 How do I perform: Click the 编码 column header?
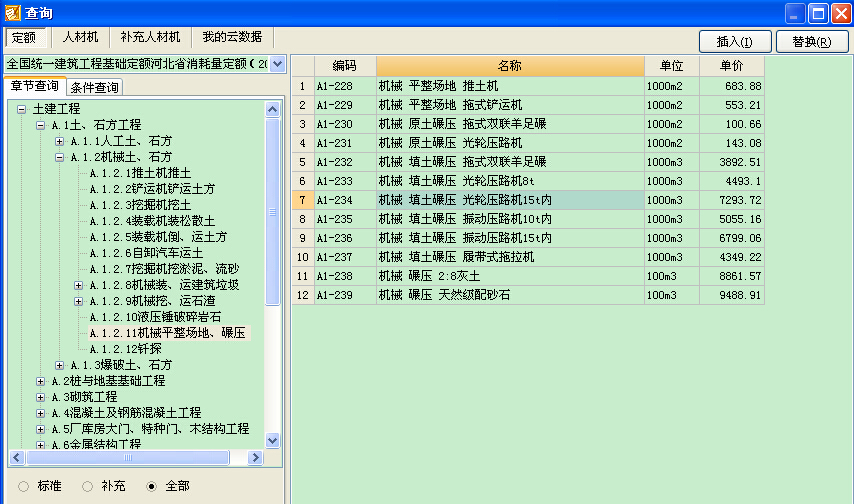(345, 66)
